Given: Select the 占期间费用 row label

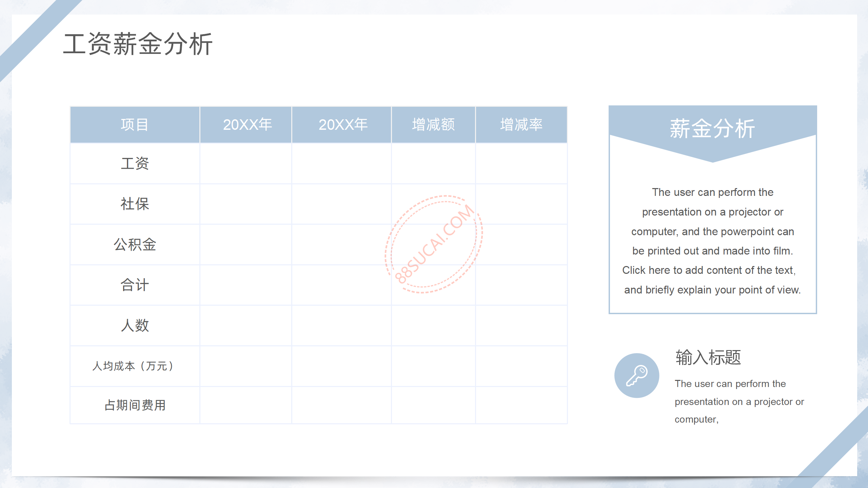Looking at the screenshot, I should (135, 405).
